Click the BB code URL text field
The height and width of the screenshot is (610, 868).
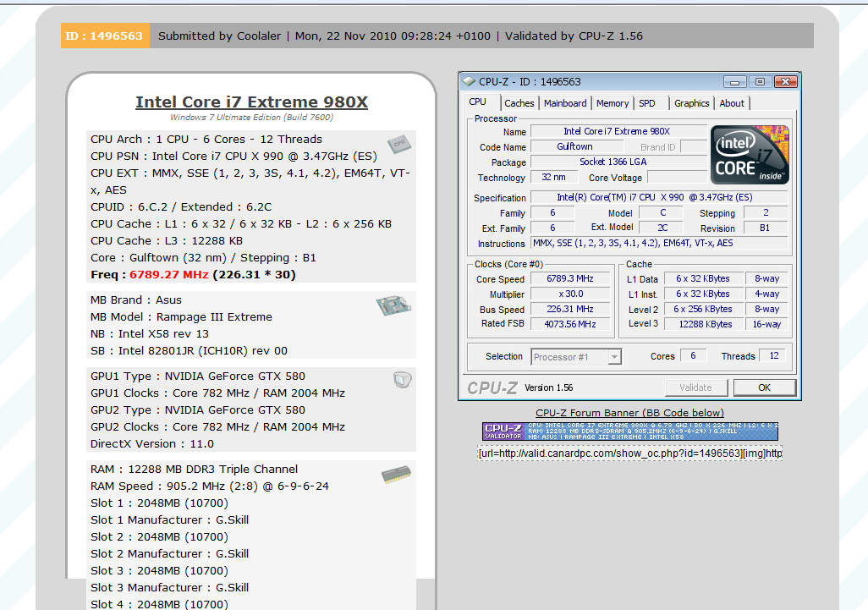pos(630,453)
